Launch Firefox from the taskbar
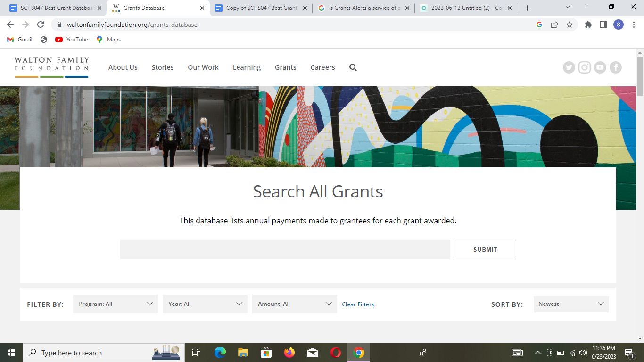 pos(289,352)
